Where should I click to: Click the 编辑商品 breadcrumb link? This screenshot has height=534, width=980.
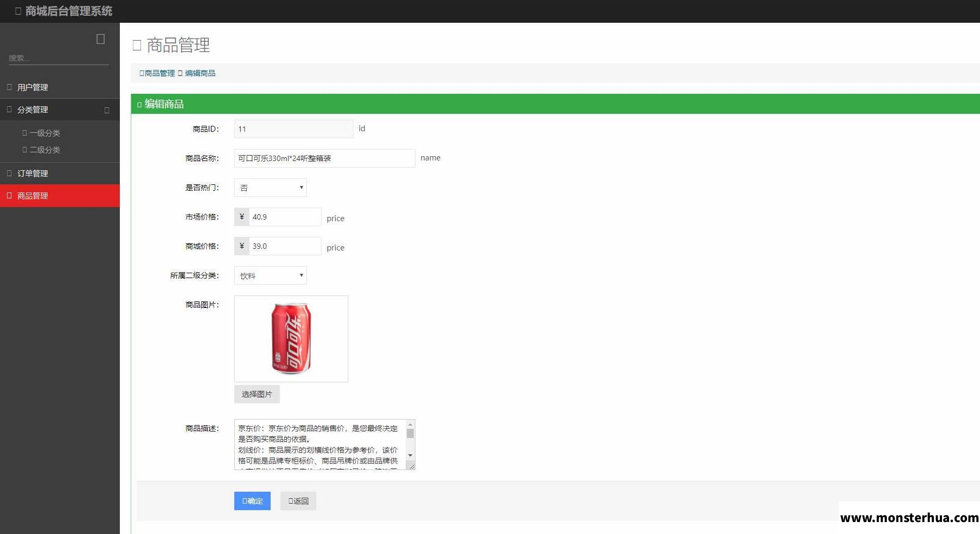pyautogui.click(x=200, y=73)
